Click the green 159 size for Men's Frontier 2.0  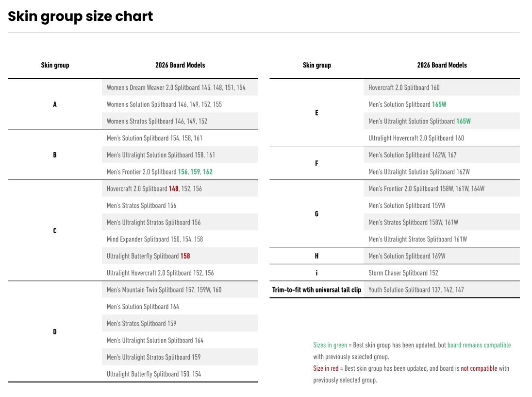[195, 172]
